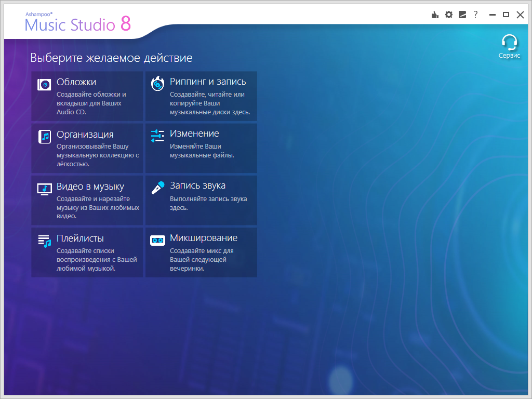Click the Организация music note icon
532x399 pixels.
click(x=44, y=137)
